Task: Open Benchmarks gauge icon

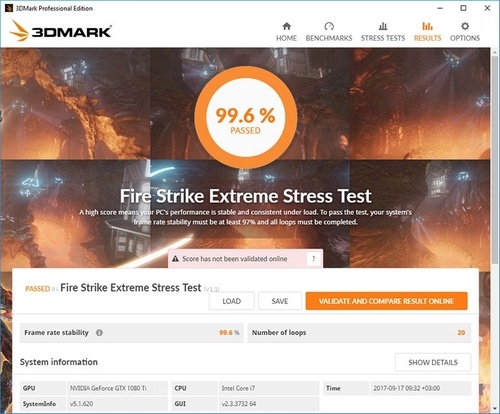Action: point(329,26)
